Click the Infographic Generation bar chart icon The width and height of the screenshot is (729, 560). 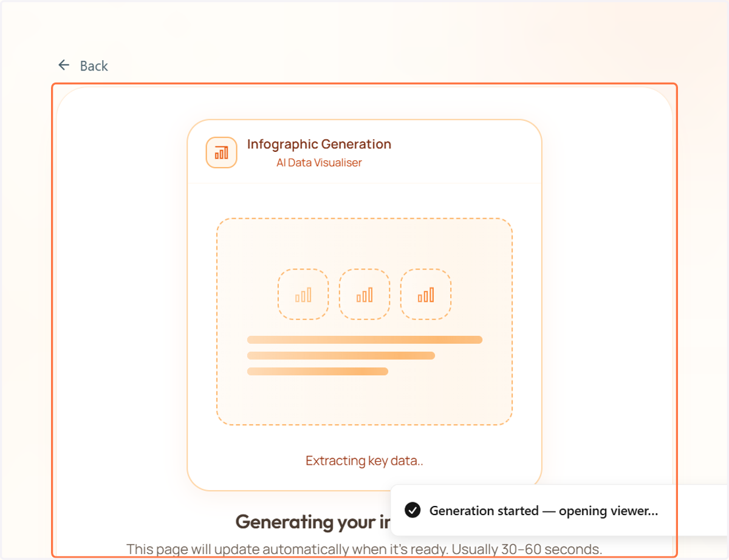(221, 152)
